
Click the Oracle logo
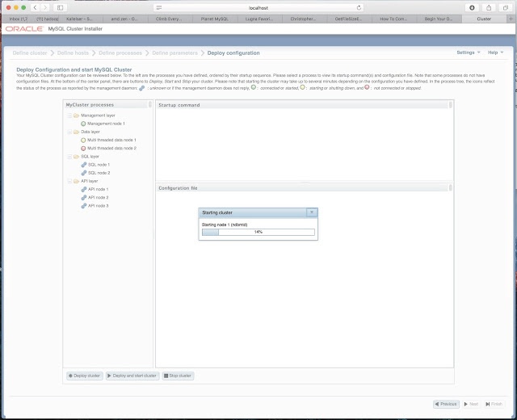pyautogui.click(x=24, y=29)
